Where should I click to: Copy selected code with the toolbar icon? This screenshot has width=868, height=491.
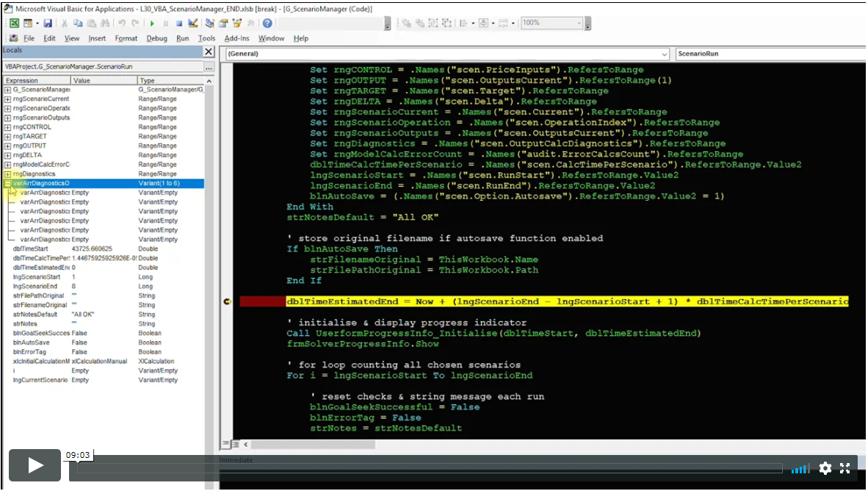[x=78, y=23]
